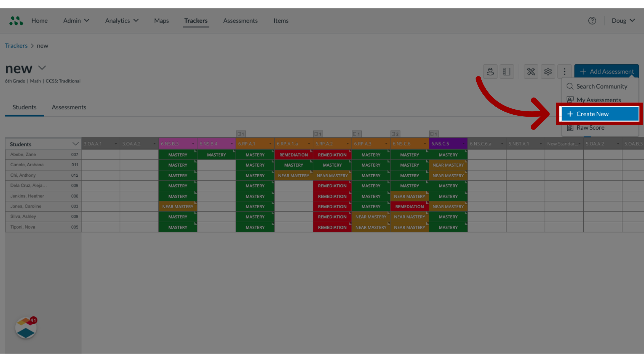Select Create New assessment option
The height and width of the screenshot is (362, 644).
600,114
